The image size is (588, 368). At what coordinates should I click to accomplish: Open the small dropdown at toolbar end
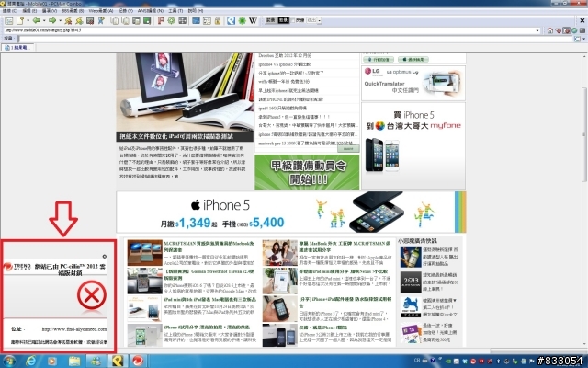pyautogui.click(x=320, y=20)
